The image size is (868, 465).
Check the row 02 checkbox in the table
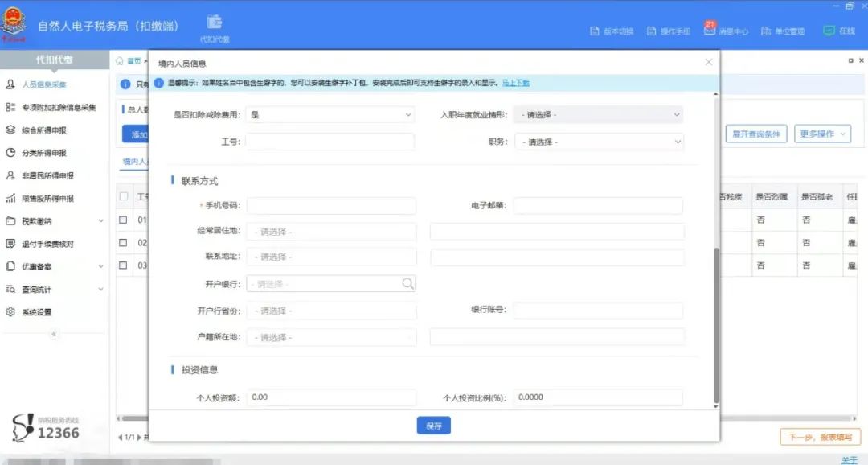[x=124, y=241]
